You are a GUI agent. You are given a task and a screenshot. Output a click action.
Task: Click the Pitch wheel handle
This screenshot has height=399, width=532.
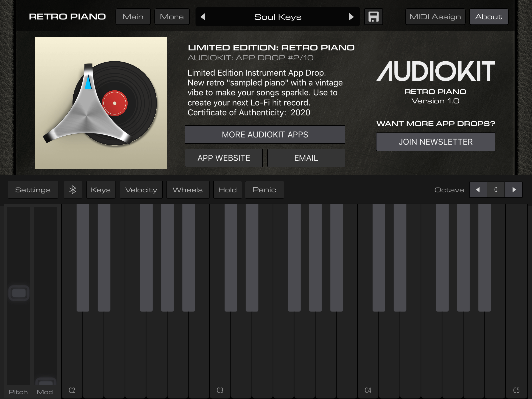coord(19,293)
